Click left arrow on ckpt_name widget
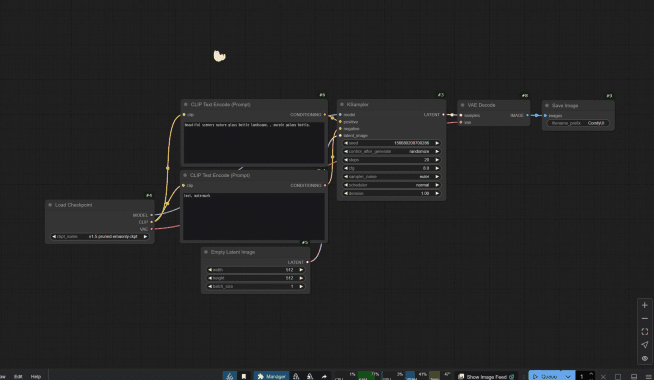 point(54,237)
